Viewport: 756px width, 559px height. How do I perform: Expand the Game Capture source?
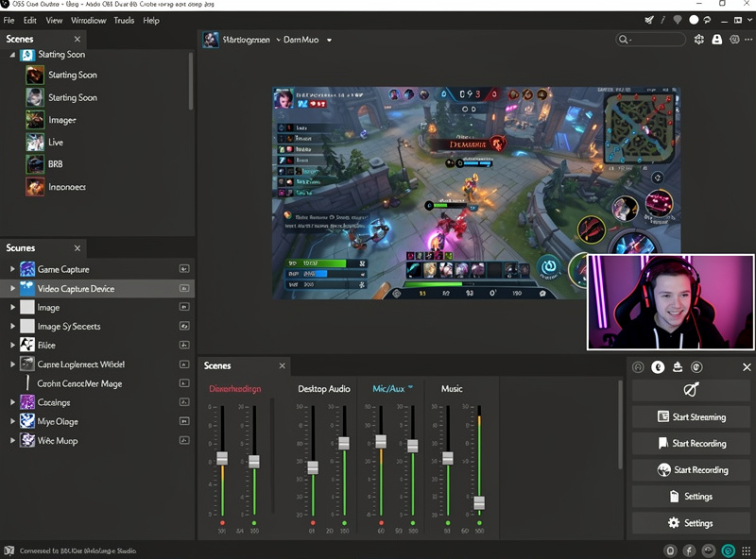click(12, 269)
